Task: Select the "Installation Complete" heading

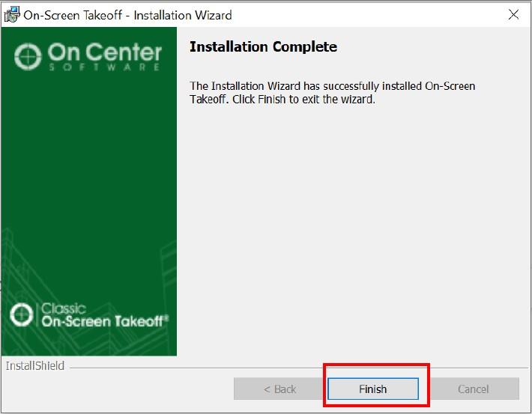Action: pyautogui.click(x=263, y=47)
